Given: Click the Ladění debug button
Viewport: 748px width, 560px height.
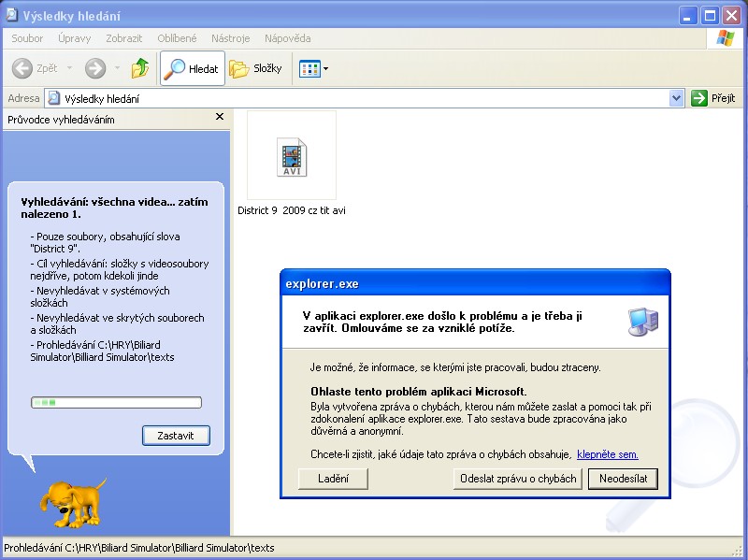Looking at the screenshot, I should tap(333, 479).
